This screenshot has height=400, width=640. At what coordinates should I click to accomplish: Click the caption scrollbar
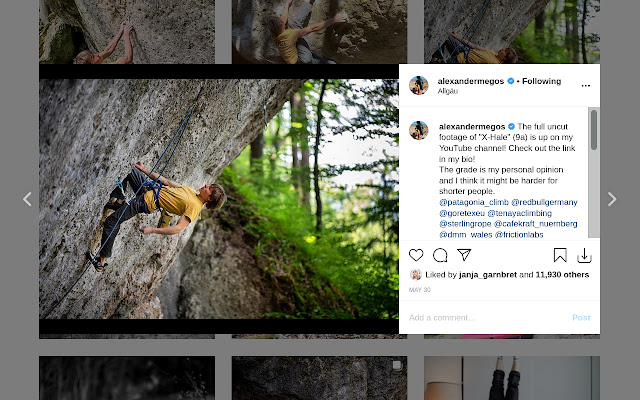click(593, 130)
